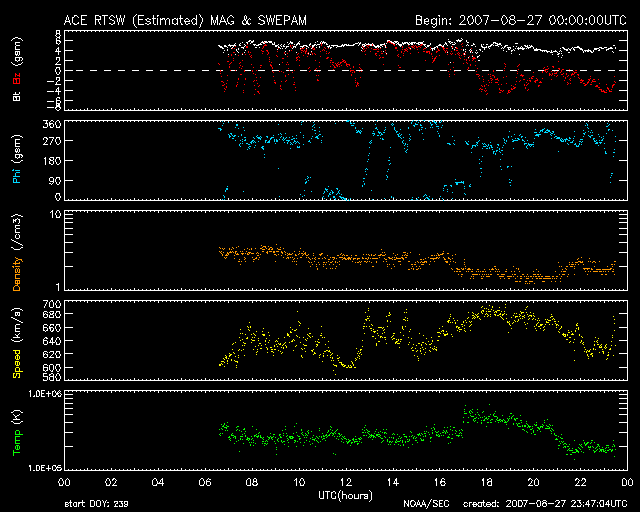The image size is (640, 512).
Task: Click the '08' hour label on time axis
Action: (x=252, y=483)
